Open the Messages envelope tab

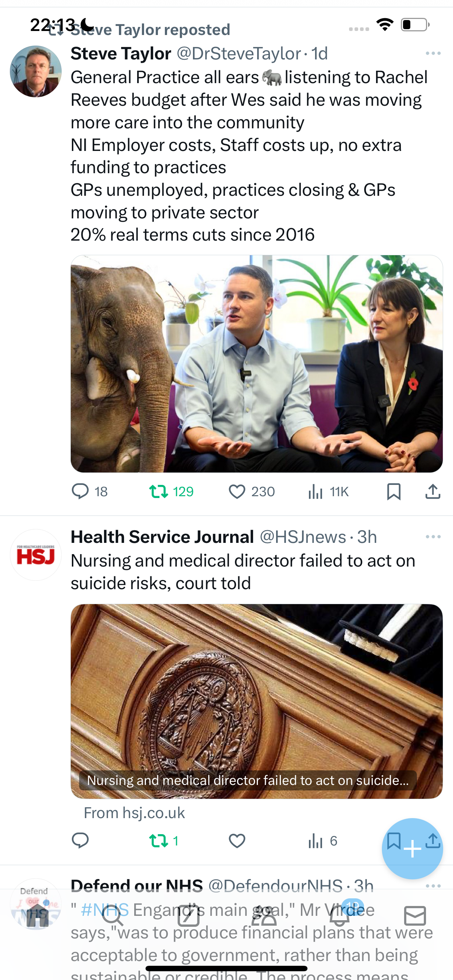coord(415,916)
